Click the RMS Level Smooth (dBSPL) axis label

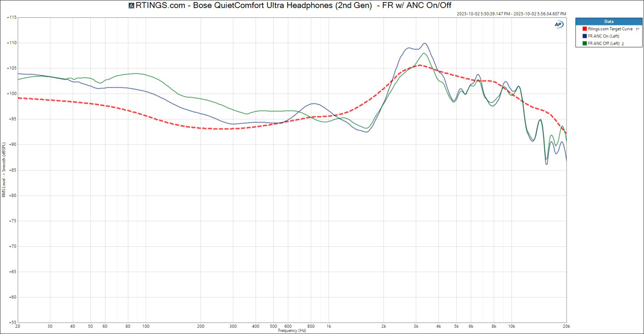(x=4, y=170)
